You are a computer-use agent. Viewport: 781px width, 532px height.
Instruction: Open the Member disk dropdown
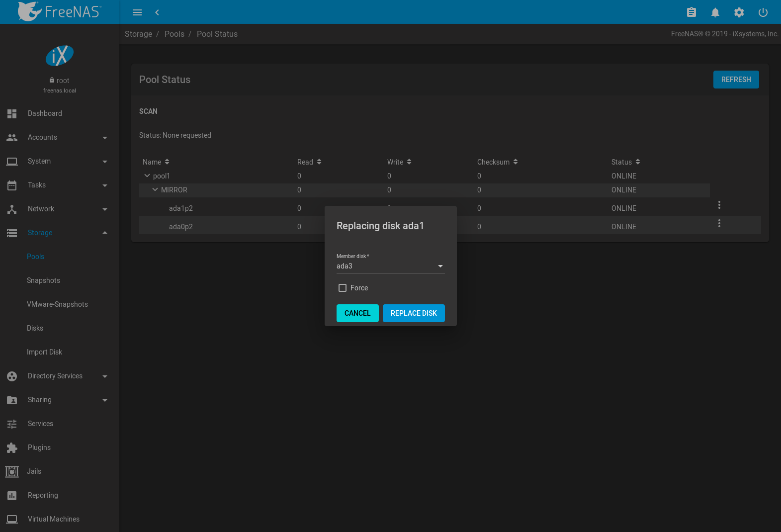(390, 266)
